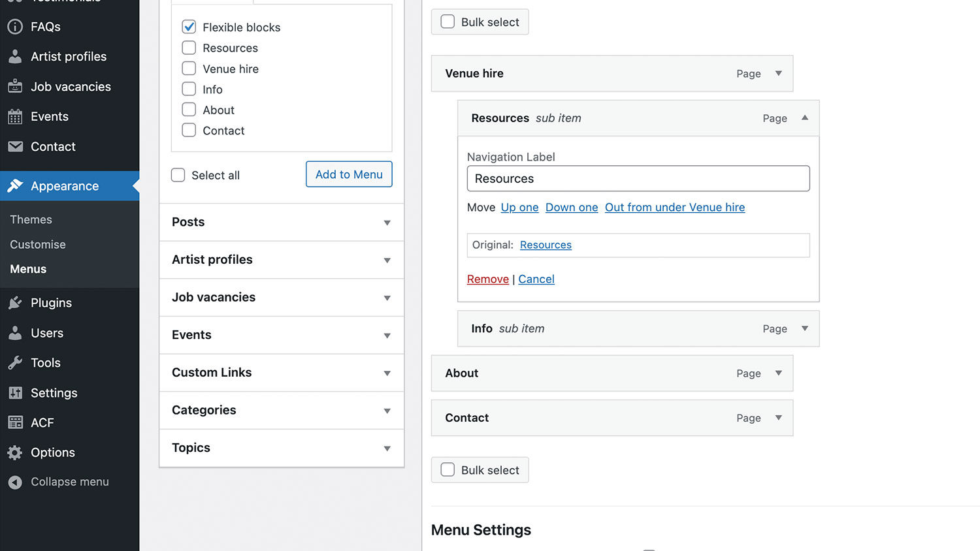Click the Navigation Label text field
Screen dimensions: 980x551
[x=638, y=179]
